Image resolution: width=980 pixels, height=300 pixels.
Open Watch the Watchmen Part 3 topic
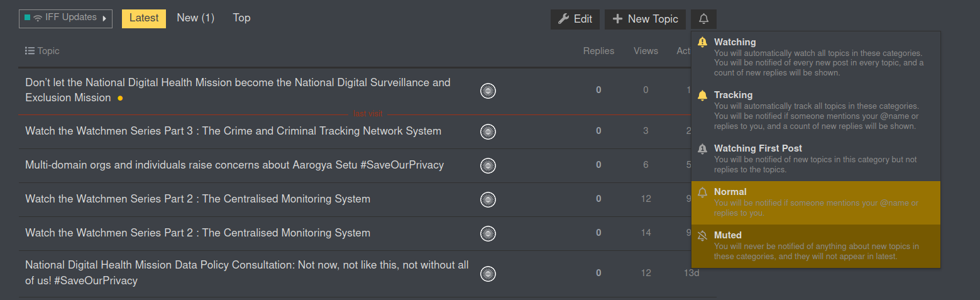[x=233, y=131]
